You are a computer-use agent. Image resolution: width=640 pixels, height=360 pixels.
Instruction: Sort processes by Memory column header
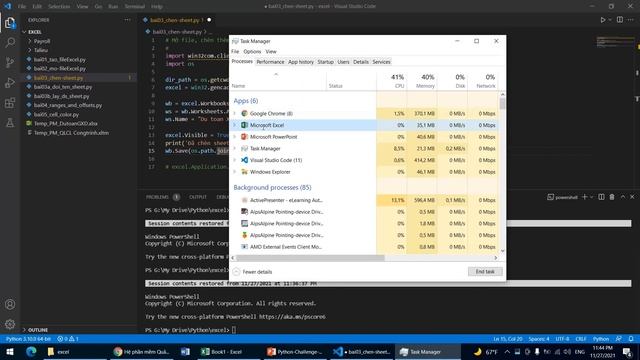click(x=422, y=81)
